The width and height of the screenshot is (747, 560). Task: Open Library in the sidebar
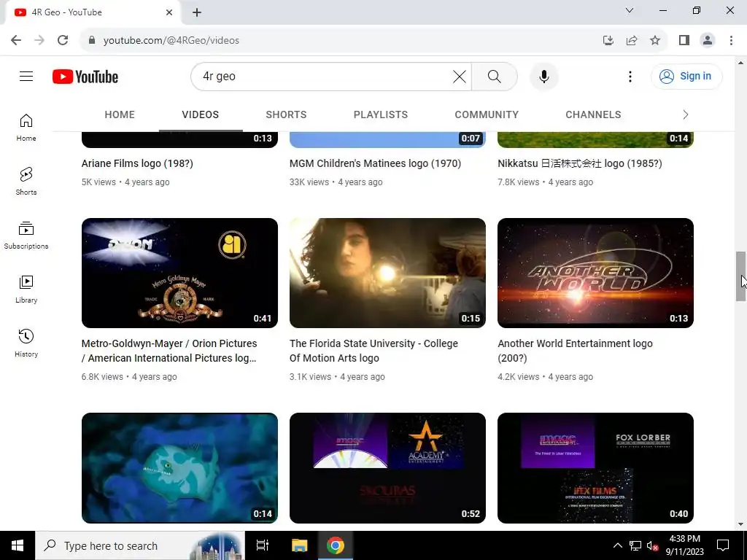pos(26,289)
